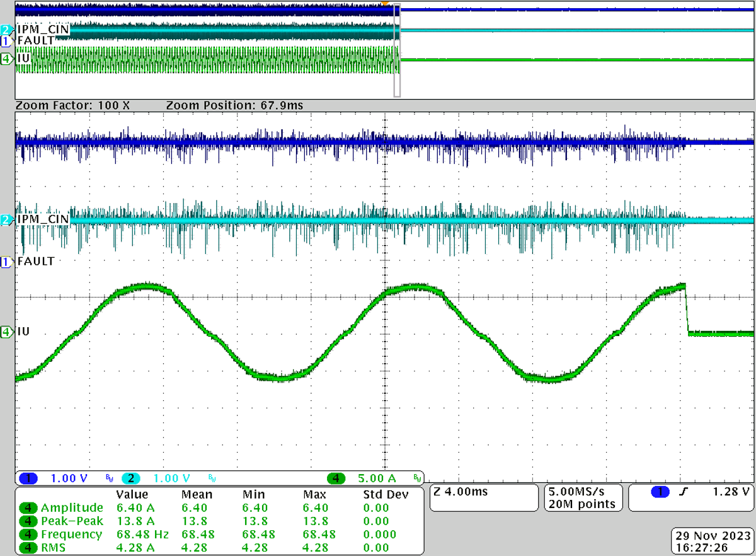The image size is (756, 556).
Task: Click the zoom window box in overview
Action: click(x=397, y=50)
